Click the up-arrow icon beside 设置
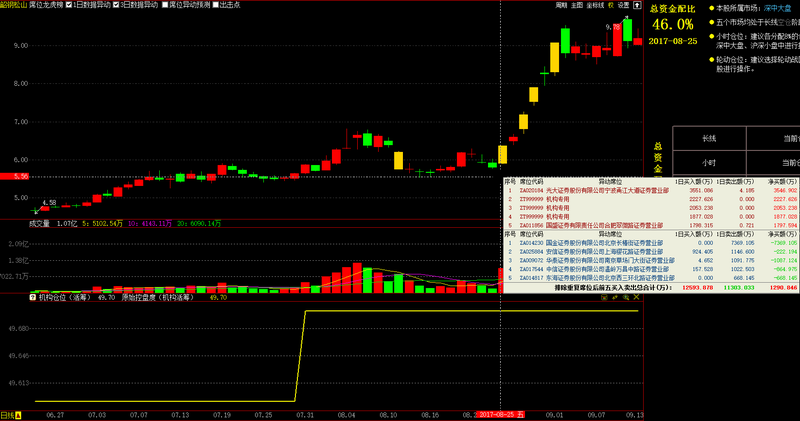The image size is (800, 421). [x=637, y=5]
